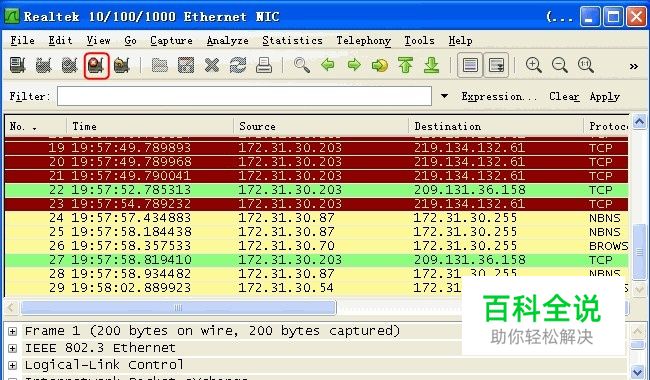Reload the capture file icon

[x=238, y=65]
